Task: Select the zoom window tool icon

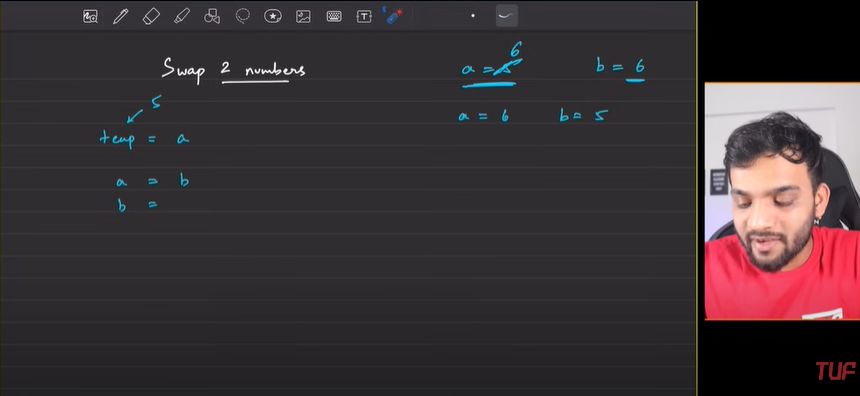Action: coord(90,16)
